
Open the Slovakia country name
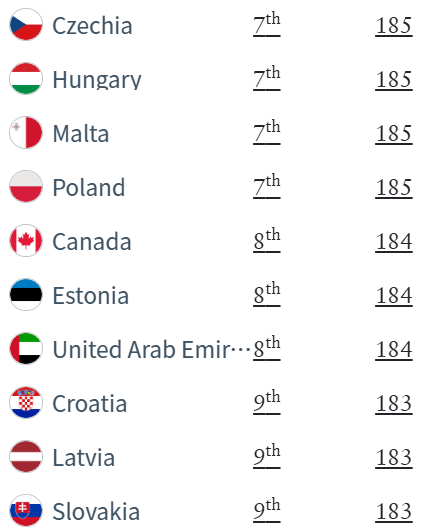pos(96,511)
